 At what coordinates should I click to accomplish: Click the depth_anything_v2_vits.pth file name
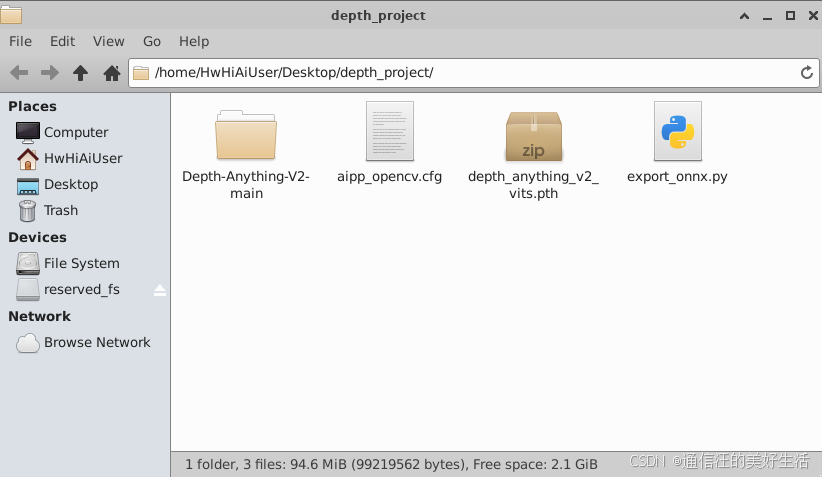[533, 185]
